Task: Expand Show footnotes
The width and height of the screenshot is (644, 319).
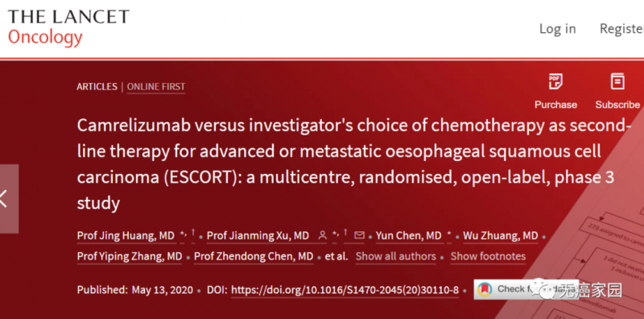Action: pos(488,256)
